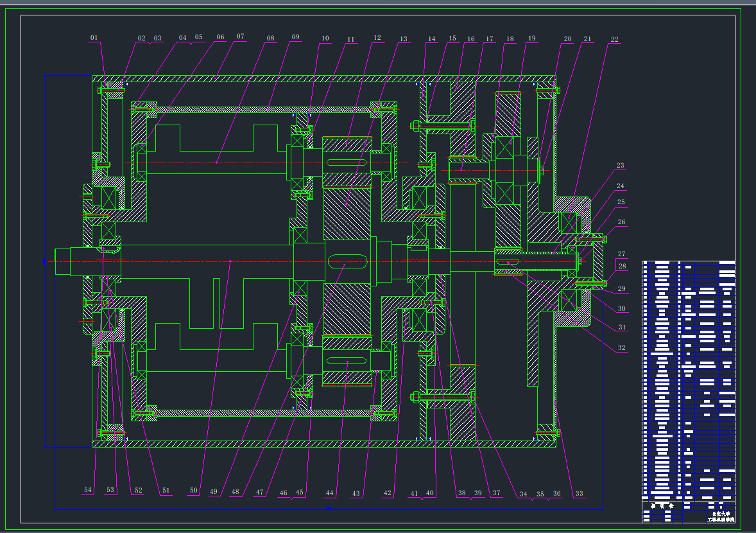This screenshot has height=533, width=756.
Task: Select the balloon callout labeled 08
Action: (270, 38)
